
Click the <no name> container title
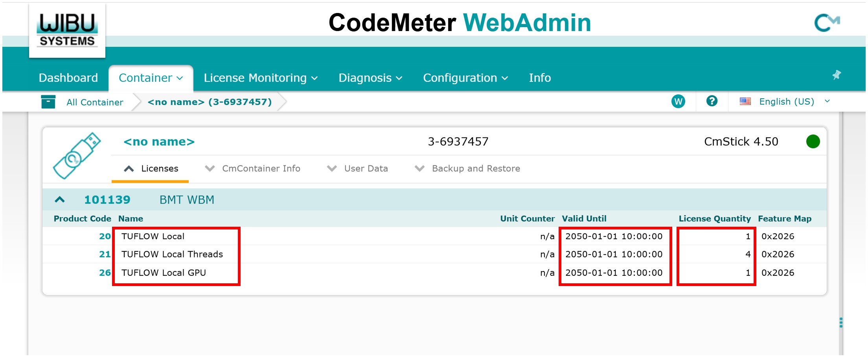click(159, 141)
